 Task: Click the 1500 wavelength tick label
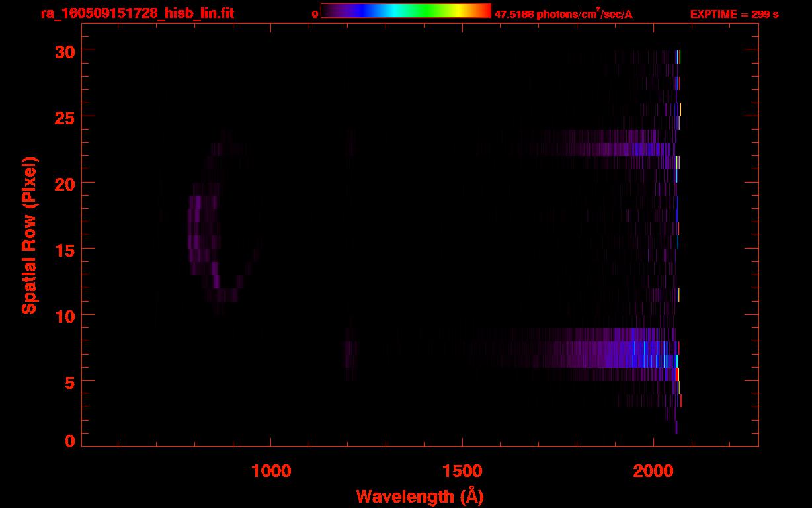(462, 471)
